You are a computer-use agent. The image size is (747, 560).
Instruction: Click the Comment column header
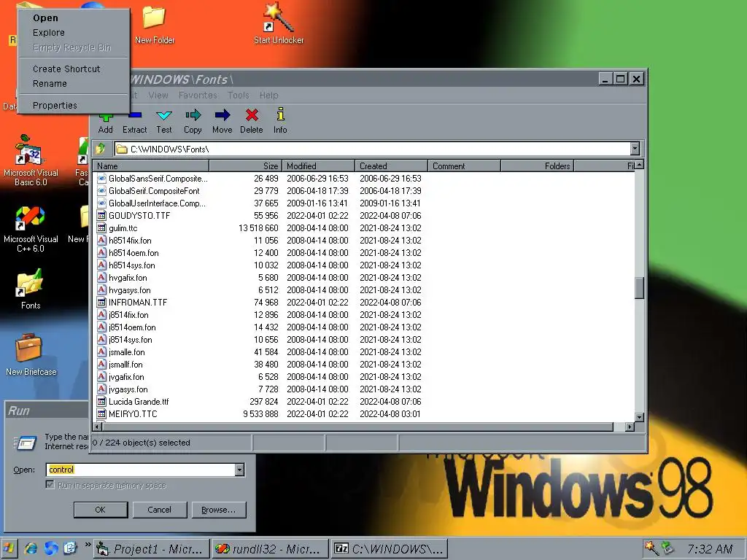click(464, 166)
